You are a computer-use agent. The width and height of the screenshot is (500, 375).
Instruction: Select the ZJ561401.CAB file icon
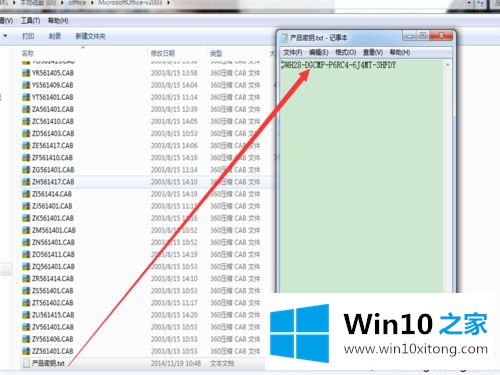coord(26,206)
